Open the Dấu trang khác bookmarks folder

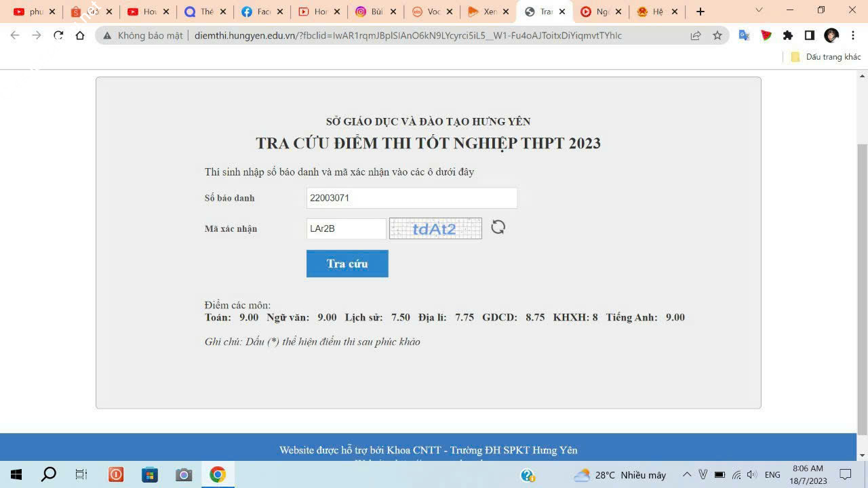coord(826,57)
